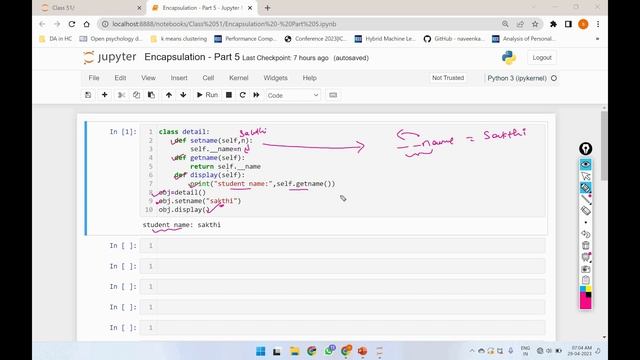640x360 pixels.
Task: Run the selected cell
Action: point(207,95)
